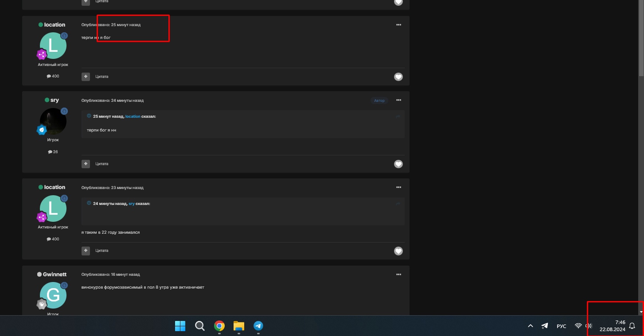Toggle multi-quote plus on location's first post
Screen dimensions: 644x336
[86, 77]
